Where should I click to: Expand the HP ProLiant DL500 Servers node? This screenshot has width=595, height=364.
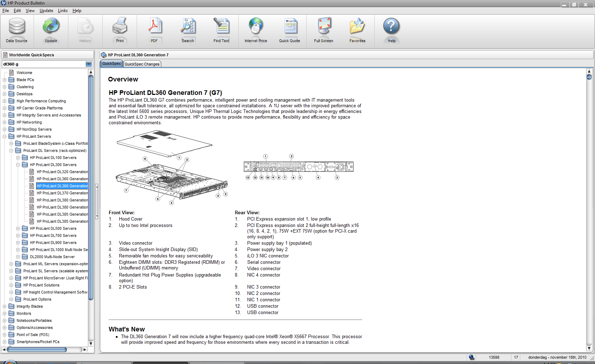pos(18,228)
